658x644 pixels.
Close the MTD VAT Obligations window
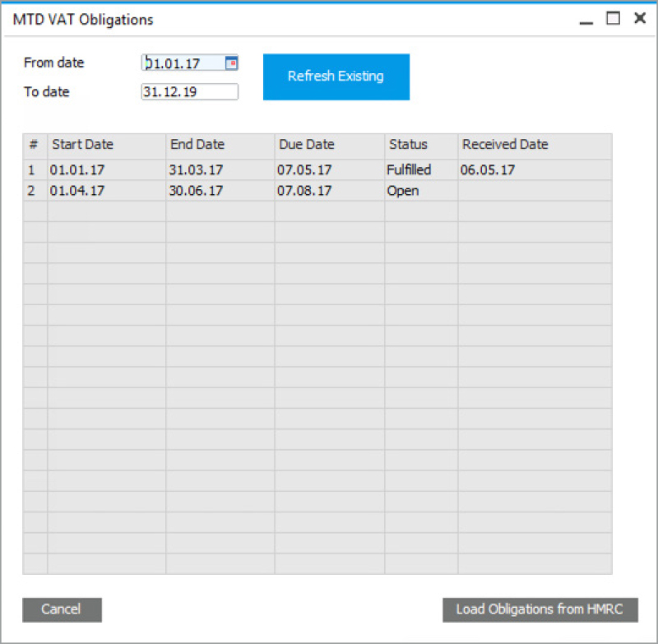(x=639, y=18)
